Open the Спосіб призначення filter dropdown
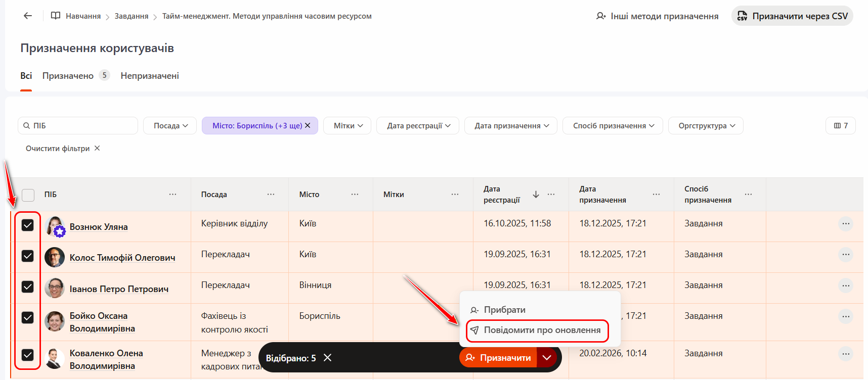The image size is (868, 380). coord(613,126)
